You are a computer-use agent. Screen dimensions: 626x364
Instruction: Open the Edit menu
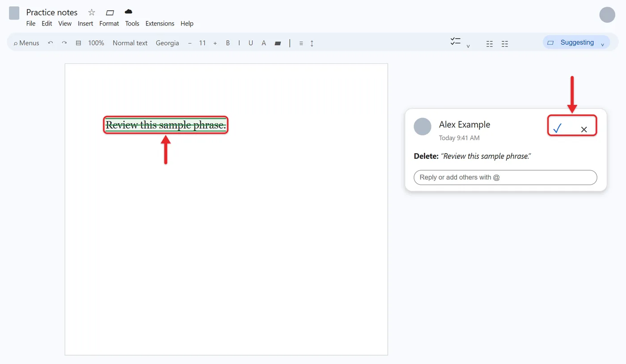point(47,24)
